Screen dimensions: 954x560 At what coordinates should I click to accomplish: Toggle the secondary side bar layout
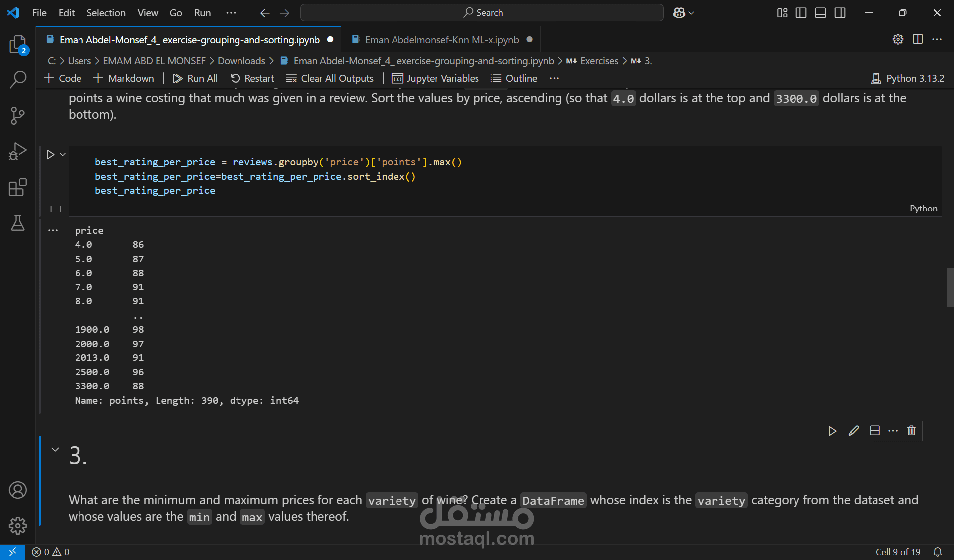[840, 13]
